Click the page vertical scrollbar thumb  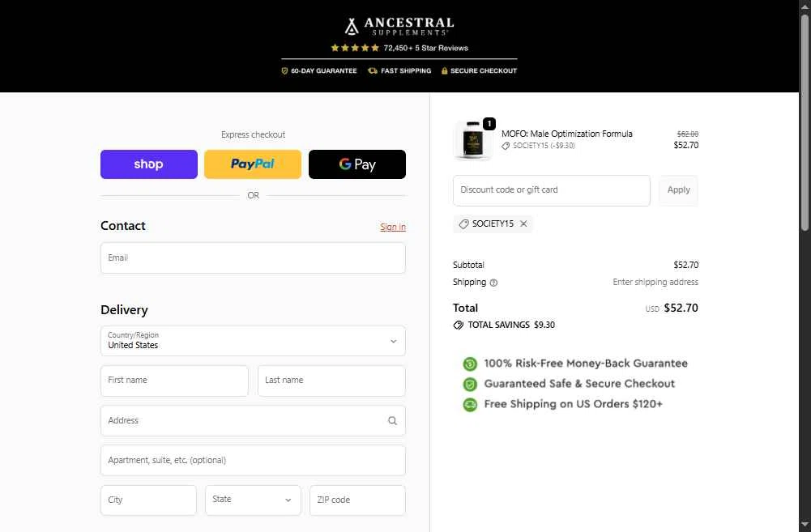pyautogui.click(x=805, y=122)
